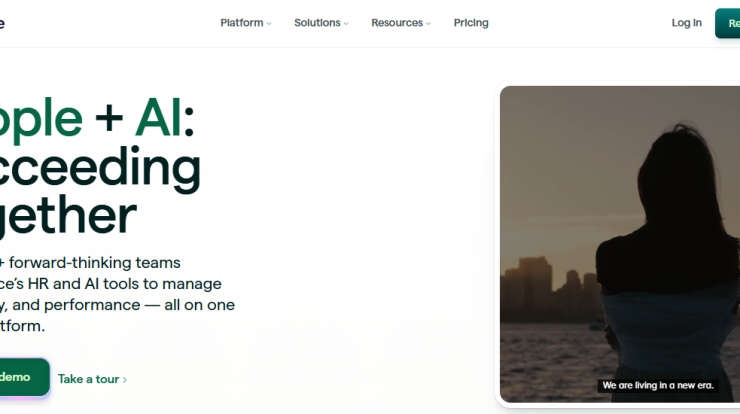
Task: Go to the Pricing page
Action: point(471,23)
